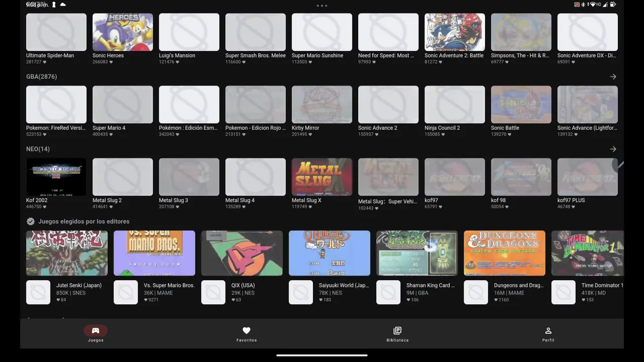Click Dungeons and Dragons small icon
The image size is (644, 362).
pos(476,292)
